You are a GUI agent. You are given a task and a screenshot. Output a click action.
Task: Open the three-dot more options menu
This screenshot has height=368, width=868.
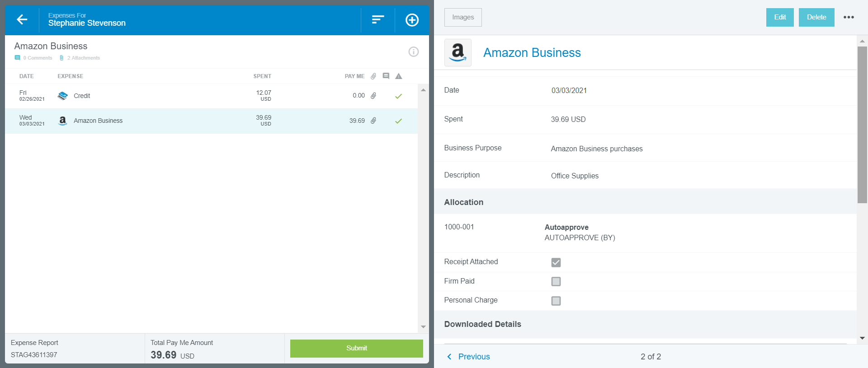(x=849, y=17)
